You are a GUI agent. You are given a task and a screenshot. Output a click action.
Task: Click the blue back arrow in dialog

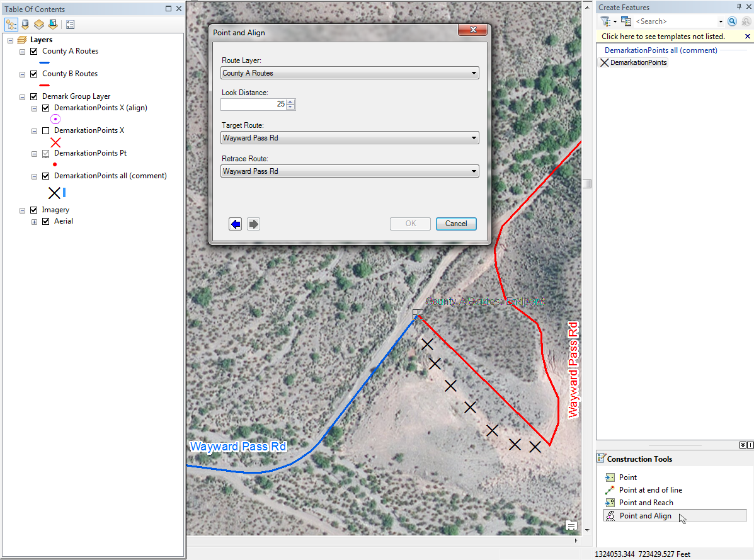click(x=235, y=224)
